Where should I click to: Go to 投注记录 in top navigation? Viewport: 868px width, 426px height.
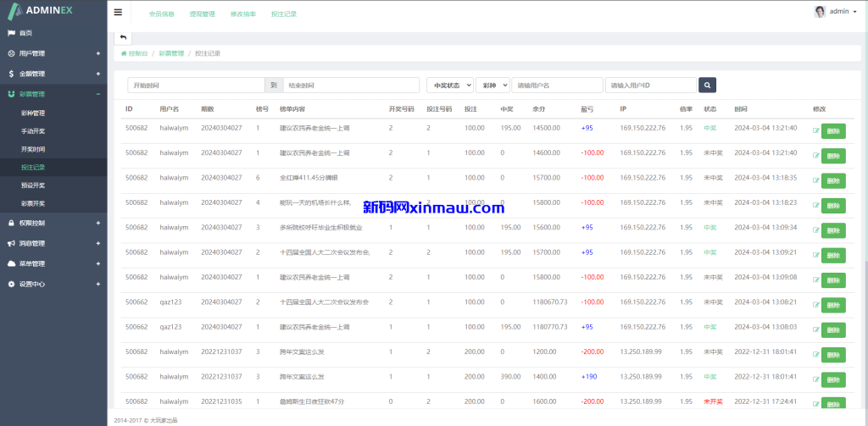pyautogui.click(x=284, y=14)
